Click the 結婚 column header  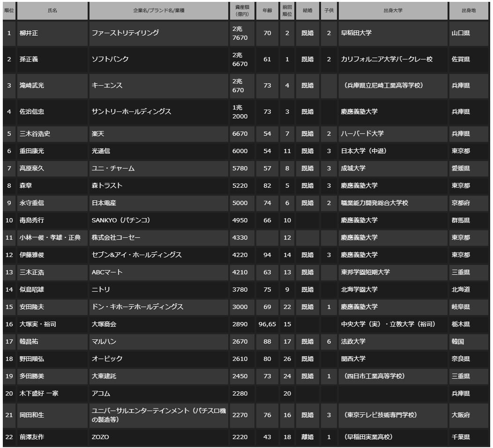click(x=307, y=11)
